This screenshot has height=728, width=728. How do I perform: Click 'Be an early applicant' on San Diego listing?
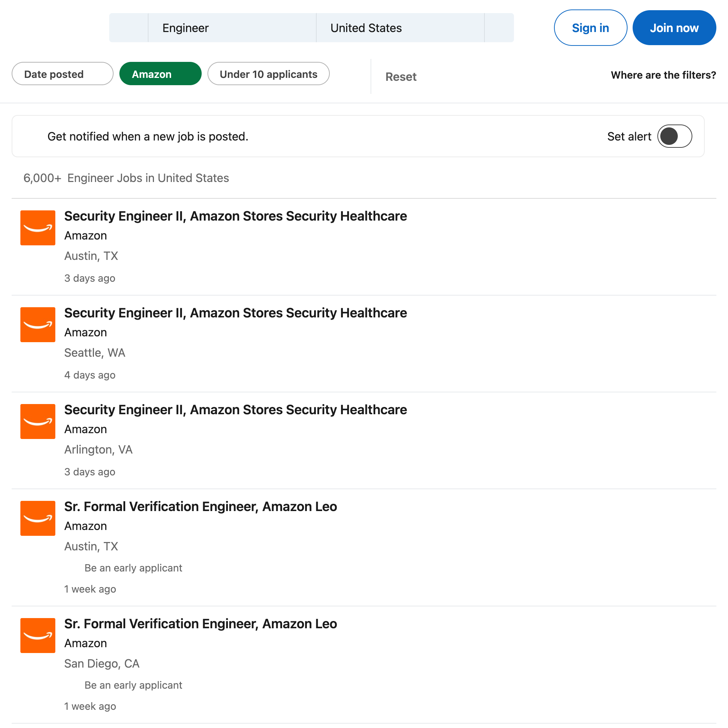pyautogui.click(x=133, y=685)
